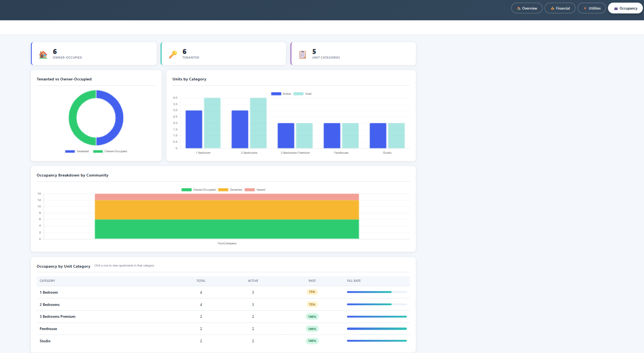Toggle the Tenanted legend in donut chart
The height and width of the screenshot is (353, 644).
[x=77, y=151]
